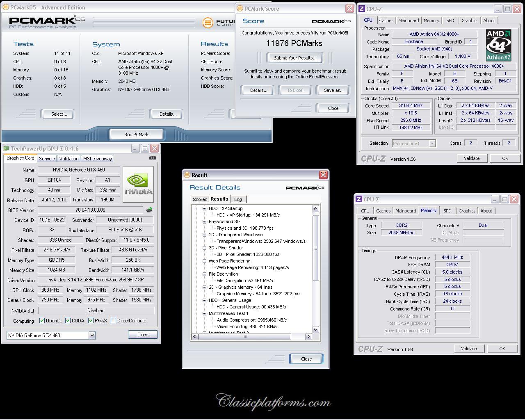This screenshot has height=420, width=525.
Task: Open SPD tab in top CPU-Z window
Action: [x=450, y=21]
